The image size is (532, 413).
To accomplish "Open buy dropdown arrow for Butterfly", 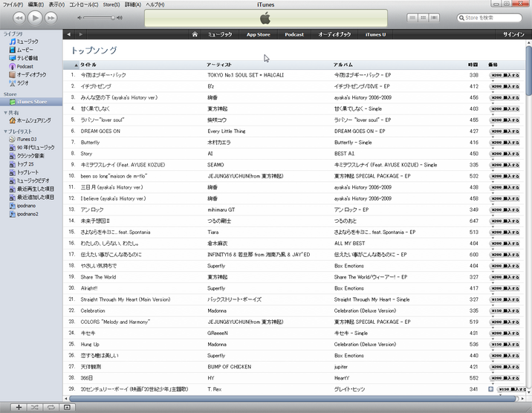I will coord(493,148).
